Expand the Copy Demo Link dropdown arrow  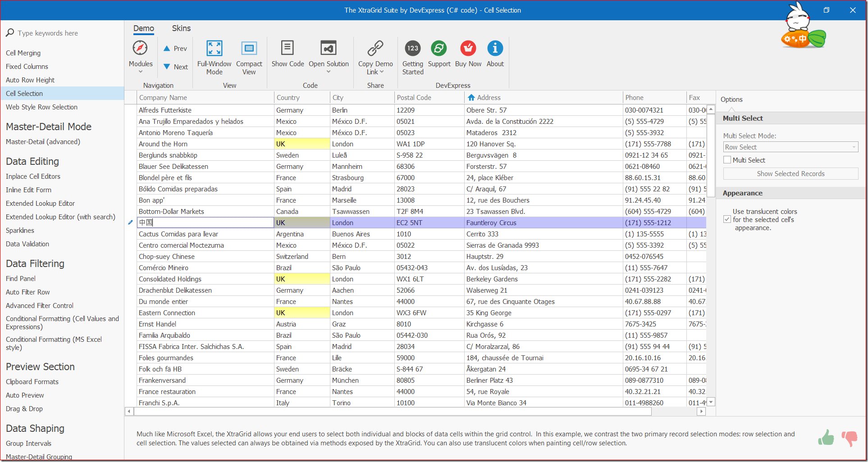click(382, 72)
